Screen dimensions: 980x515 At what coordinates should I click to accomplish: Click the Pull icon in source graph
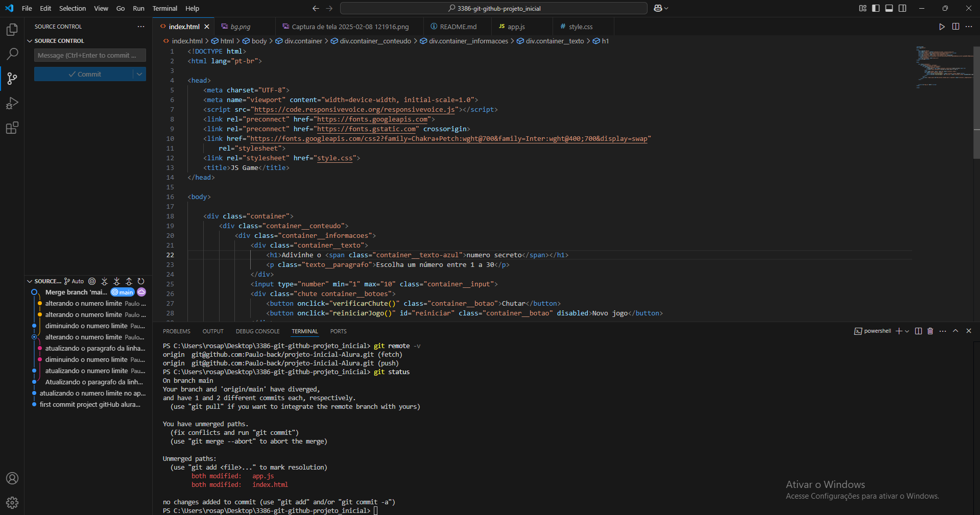point(116,281)
